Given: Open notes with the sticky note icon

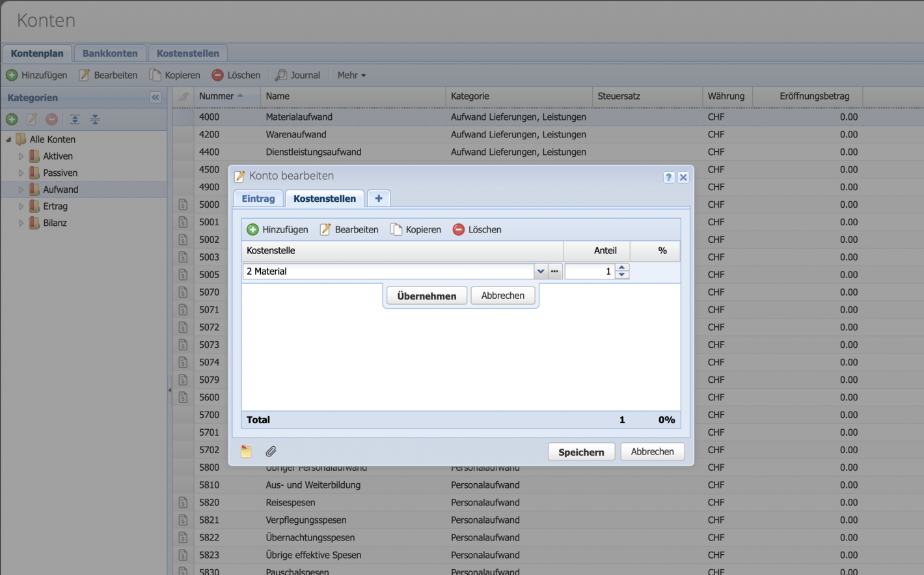Looking at the screenshot, I should coord(246,451).
